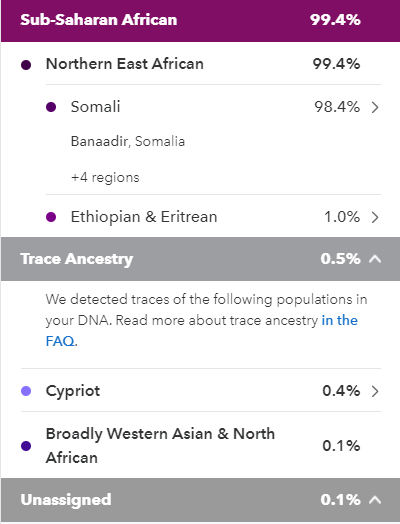Click the Cypriot light purple dot
Viewport: 400px width, 524px height.
26,391
